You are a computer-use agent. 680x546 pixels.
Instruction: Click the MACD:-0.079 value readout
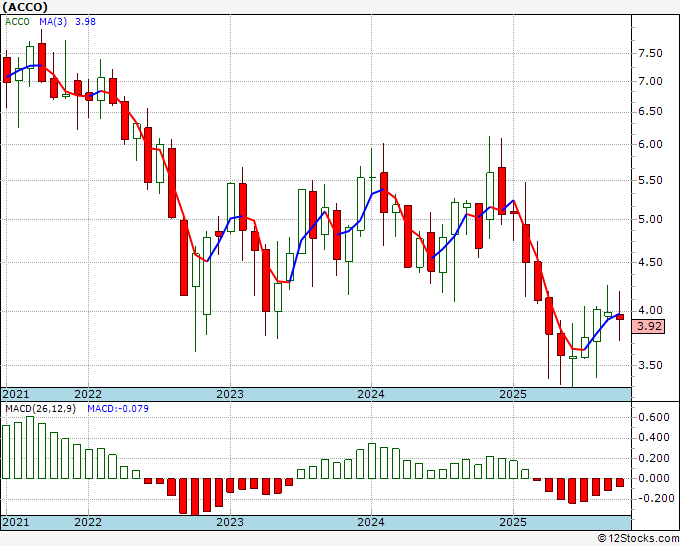tap(118, 409)
